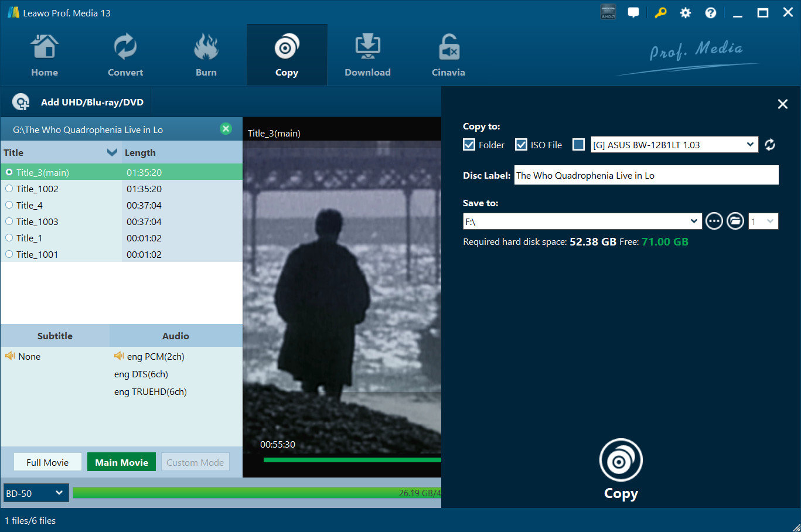Remove the loaded disc with green X

[x=226, y=129]
